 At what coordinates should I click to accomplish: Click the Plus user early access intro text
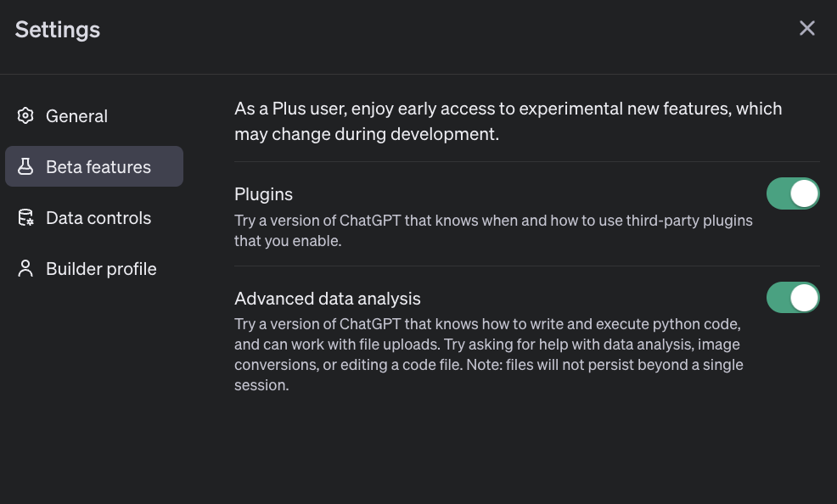[508, 109]
